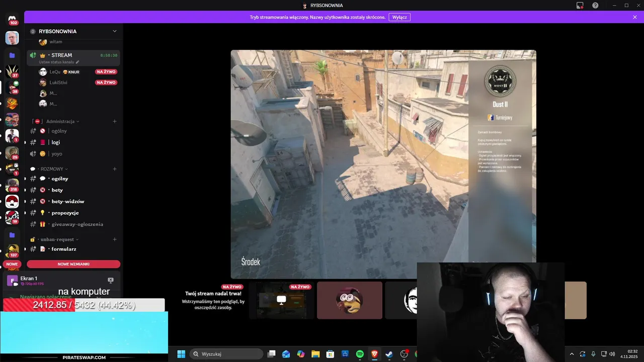Image resolution: width=644 pixels, height=362 pixels.
Task: Click the Wyszukaj taskbar search field
Action: coord(227,354)
